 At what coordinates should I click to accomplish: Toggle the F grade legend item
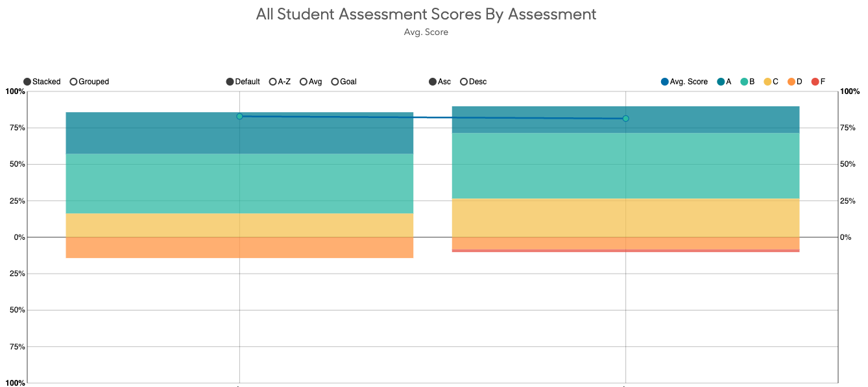click(815, 82)
